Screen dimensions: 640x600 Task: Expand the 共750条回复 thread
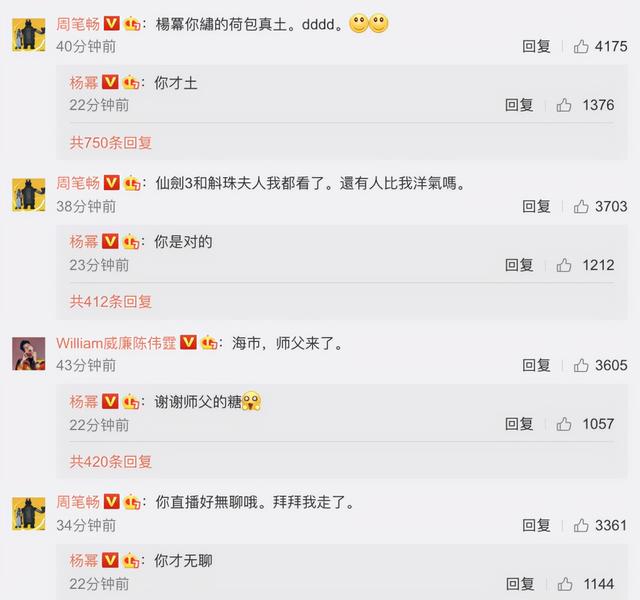point(111,143)
